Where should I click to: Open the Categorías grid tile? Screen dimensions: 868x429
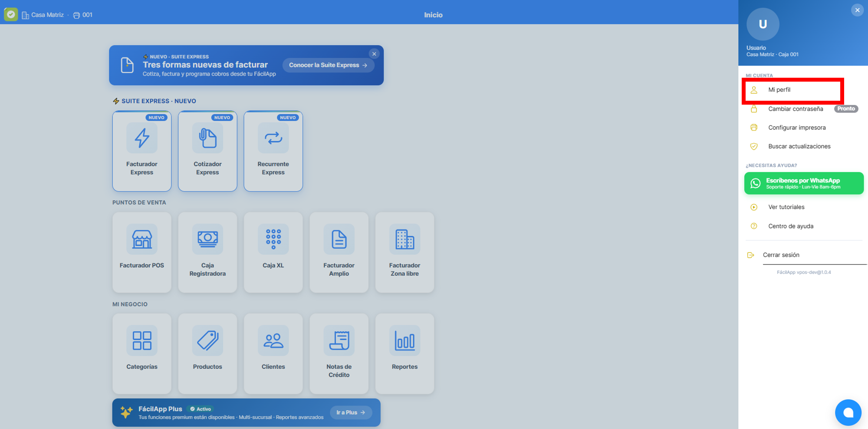click(142, 353)
